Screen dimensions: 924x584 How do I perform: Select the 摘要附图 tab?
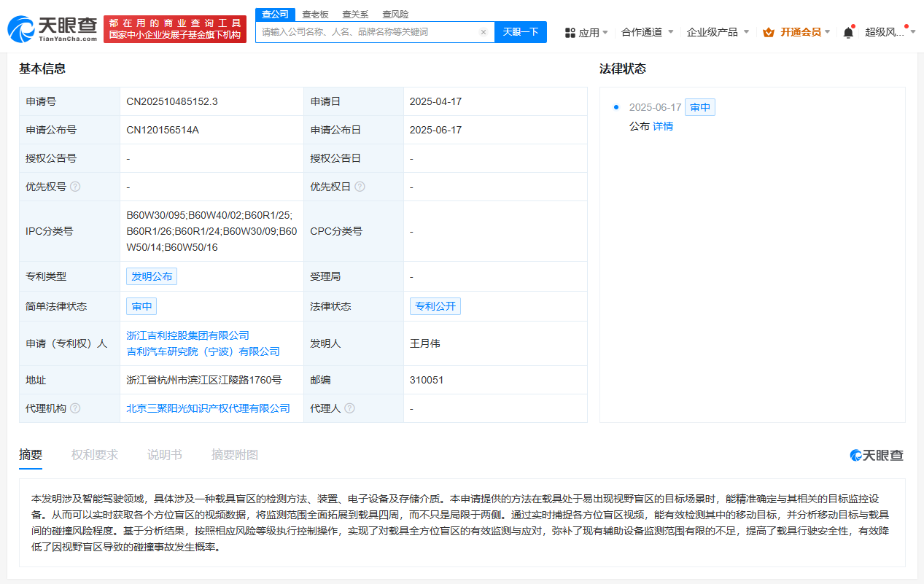(235, 455)
